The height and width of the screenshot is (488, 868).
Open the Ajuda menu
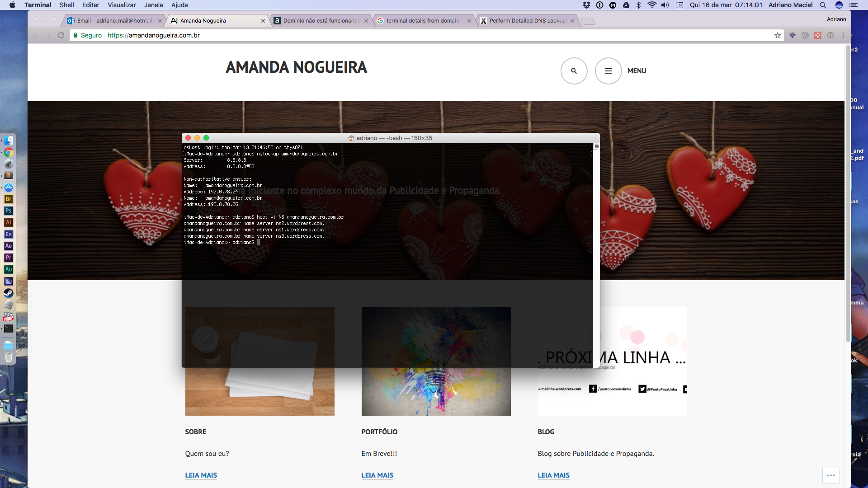pos(179,5)
